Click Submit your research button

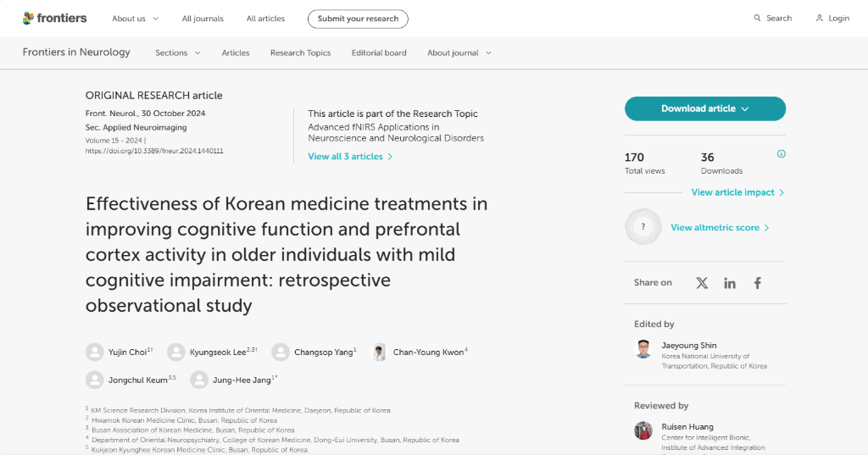357,19
